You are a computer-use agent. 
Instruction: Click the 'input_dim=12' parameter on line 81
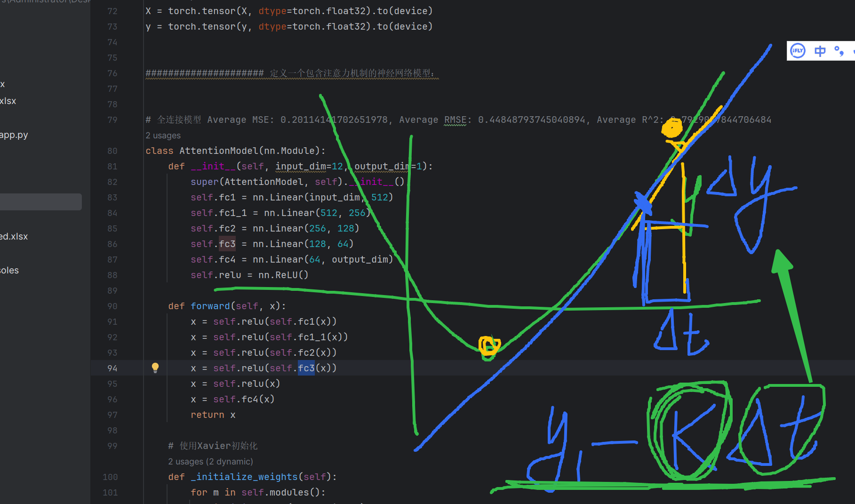(309, 166)
